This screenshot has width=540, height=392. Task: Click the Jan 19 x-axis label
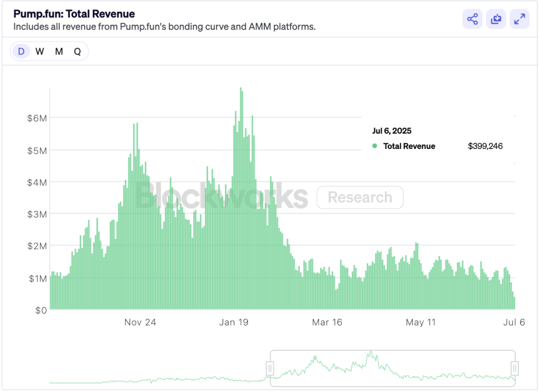coord(234,322)
